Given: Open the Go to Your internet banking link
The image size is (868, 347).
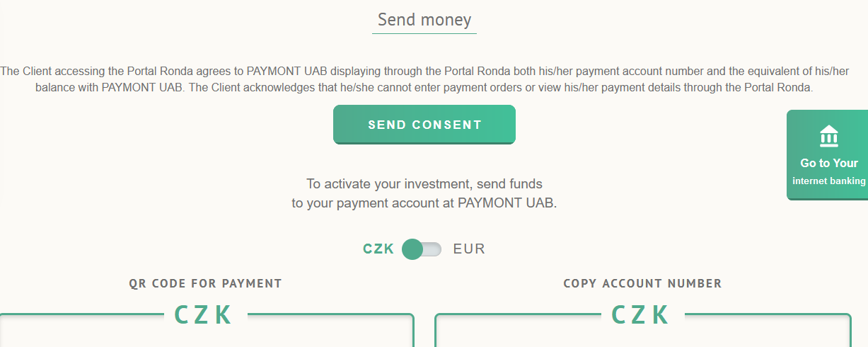Looking at the screenshot, I should [828, 155].
